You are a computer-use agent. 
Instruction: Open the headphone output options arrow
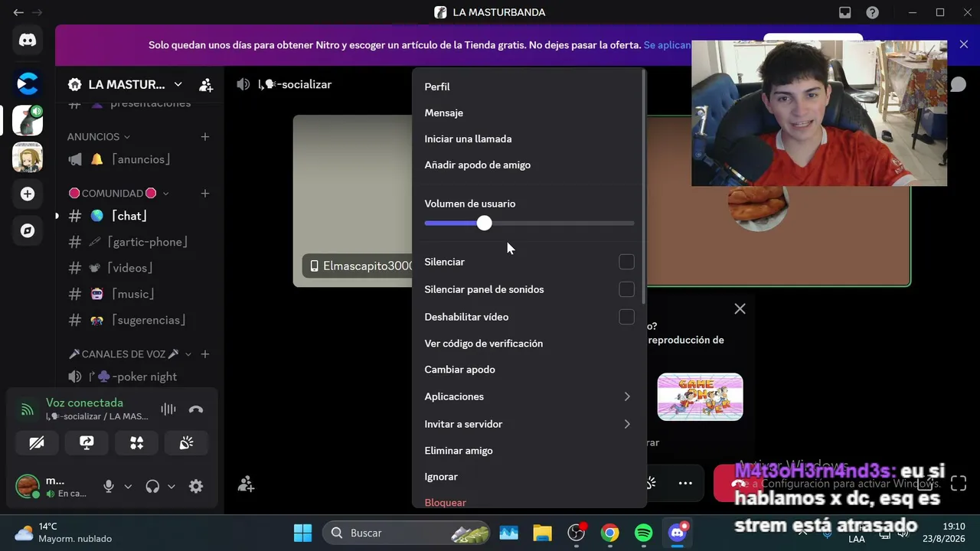point(171,486)
